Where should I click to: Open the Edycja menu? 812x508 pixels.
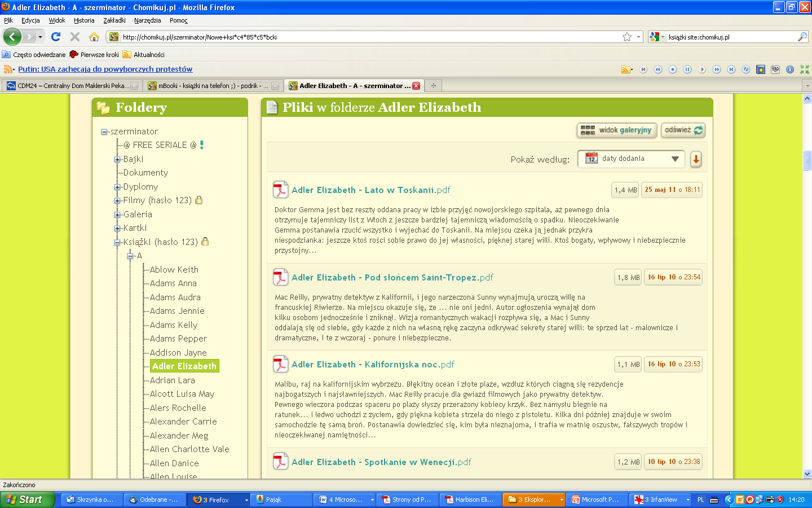coord(30,20)
